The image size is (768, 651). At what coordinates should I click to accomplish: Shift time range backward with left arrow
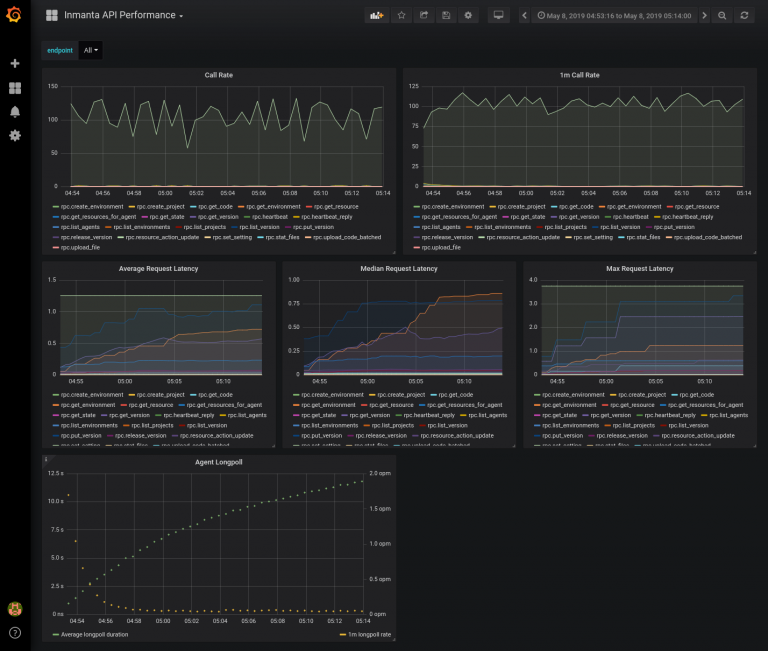524,16
